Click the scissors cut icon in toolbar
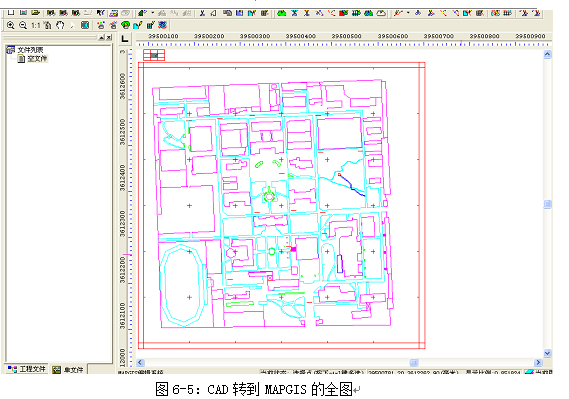 pyautogui.click(x=202, y=13)
